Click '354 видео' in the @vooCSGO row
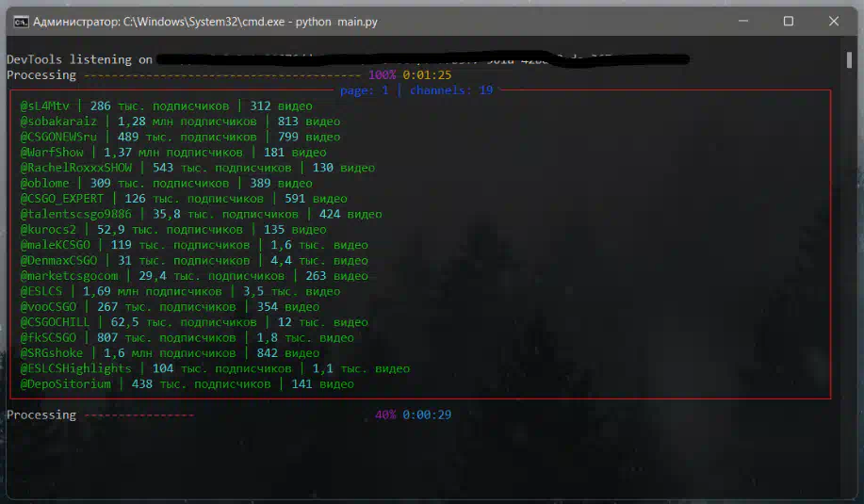This screenshot has width=864, height=504. click(288, 306)
